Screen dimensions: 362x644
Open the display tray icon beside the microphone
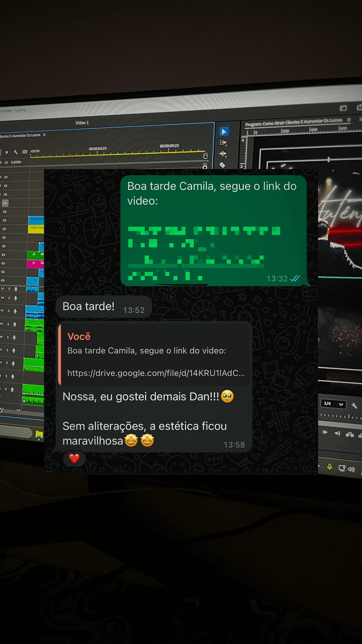tap(342, 468)
